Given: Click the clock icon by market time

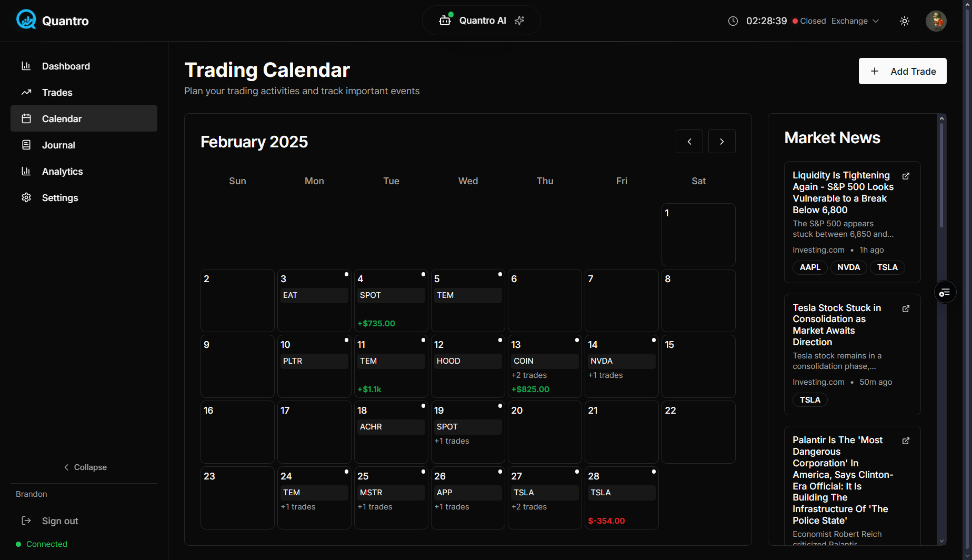Looking at the screenshot, I should click(x=733, y=21).
